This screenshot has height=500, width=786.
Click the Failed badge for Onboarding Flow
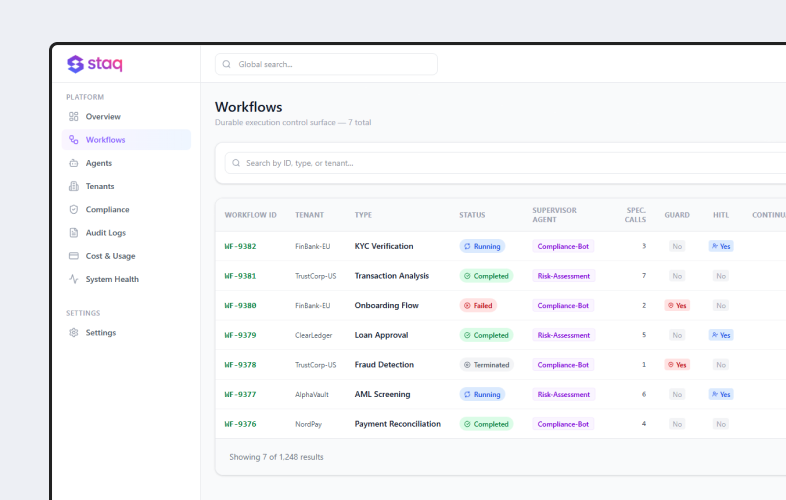coord(478,305)
